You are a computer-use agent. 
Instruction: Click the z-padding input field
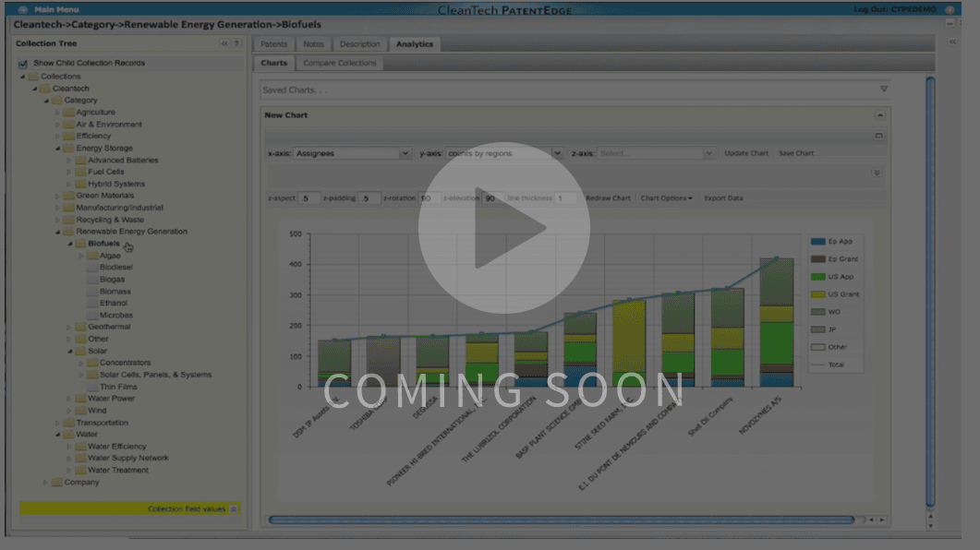[369, 198]
